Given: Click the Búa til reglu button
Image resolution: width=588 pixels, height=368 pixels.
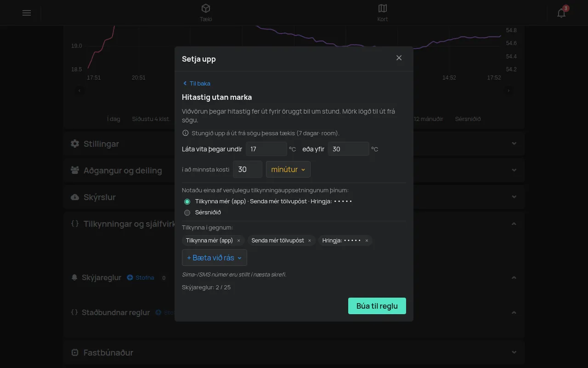Looking at the screenshot, I should click(x=377, y=306).
